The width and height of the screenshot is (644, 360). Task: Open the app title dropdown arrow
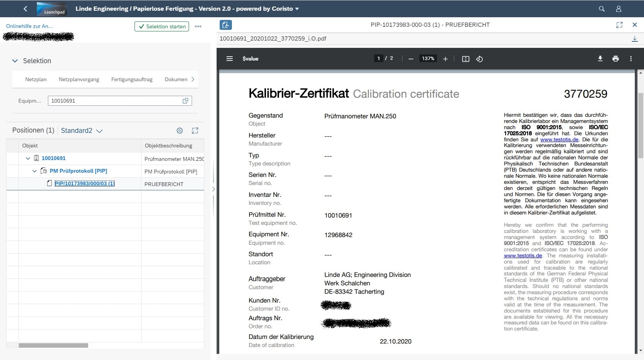tap(297, 9)
